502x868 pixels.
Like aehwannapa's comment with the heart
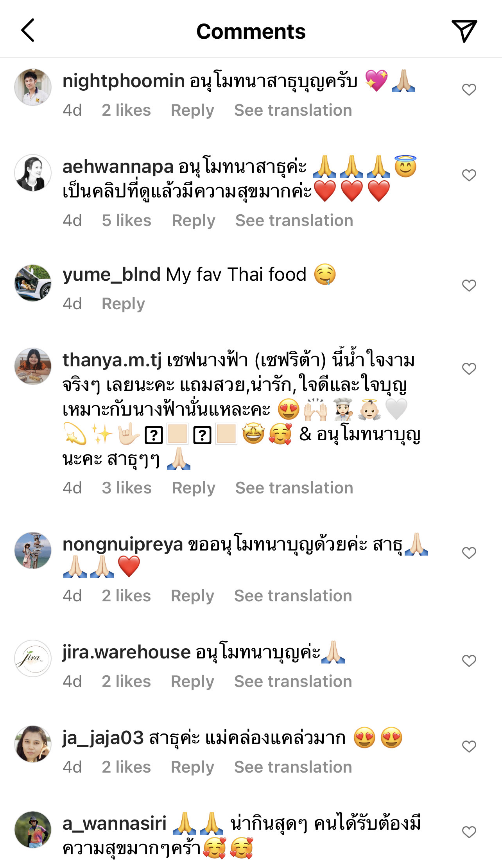469,175
